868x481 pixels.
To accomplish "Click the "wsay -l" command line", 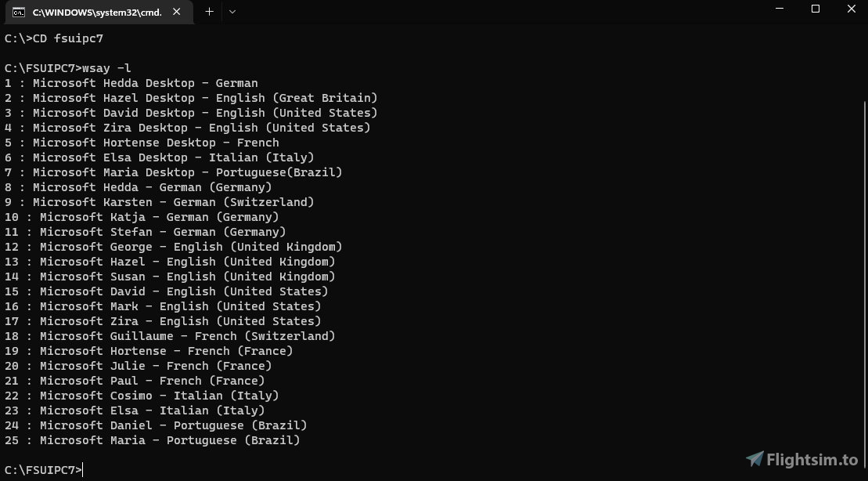I will click(x=68, y=68).
